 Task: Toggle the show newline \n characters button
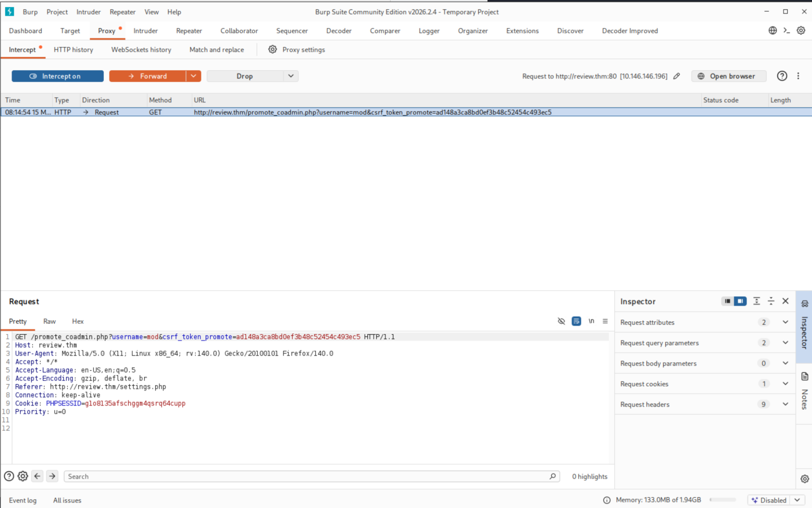pos(591,321)
